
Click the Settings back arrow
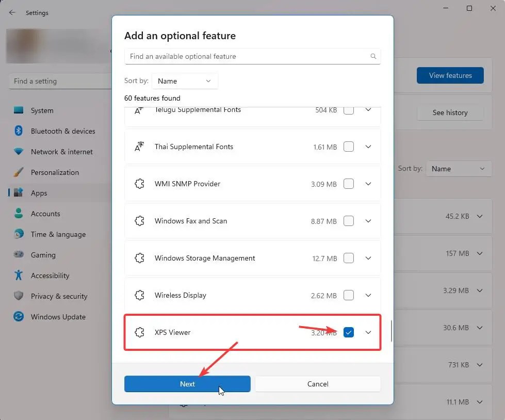click(12, 13)
